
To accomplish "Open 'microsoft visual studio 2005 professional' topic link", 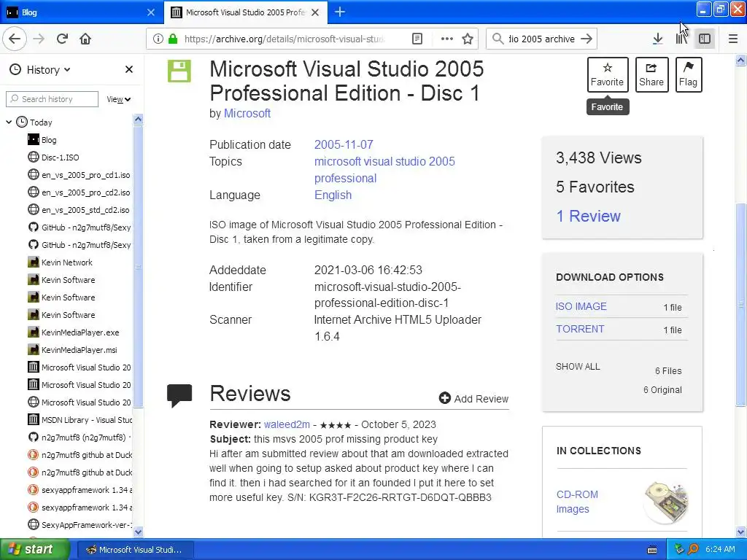I will pyautogui.click(x=384, y=169).
